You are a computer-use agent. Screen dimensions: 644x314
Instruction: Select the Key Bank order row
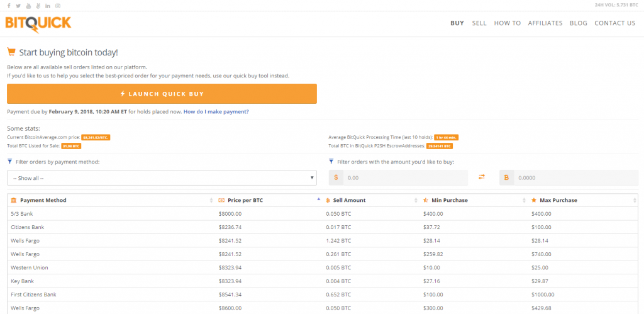pyautogui.click(x=323, y=281)
